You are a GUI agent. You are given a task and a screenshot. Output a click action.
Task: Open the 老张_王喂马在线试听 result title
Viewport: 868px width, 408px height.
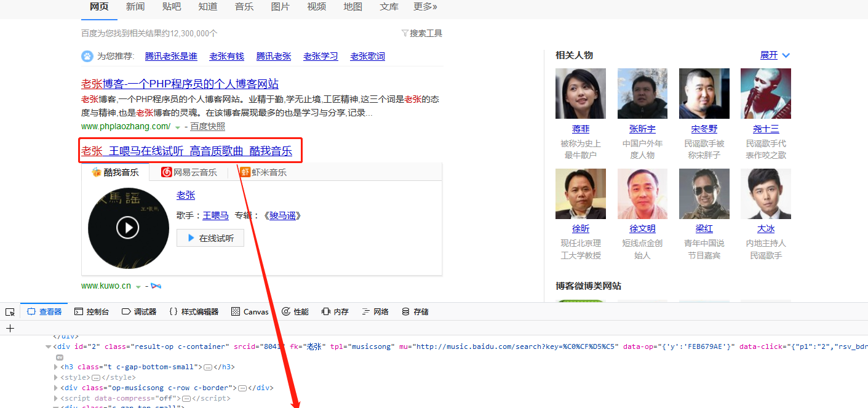pyautogui.click(x=187, y=151)
